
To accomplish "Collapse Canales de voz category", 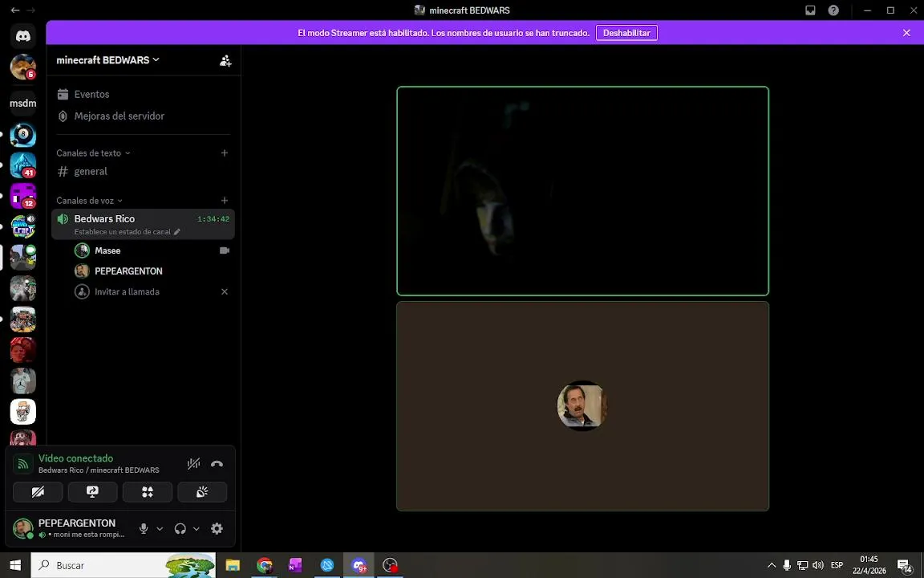I will coord(90,201).
